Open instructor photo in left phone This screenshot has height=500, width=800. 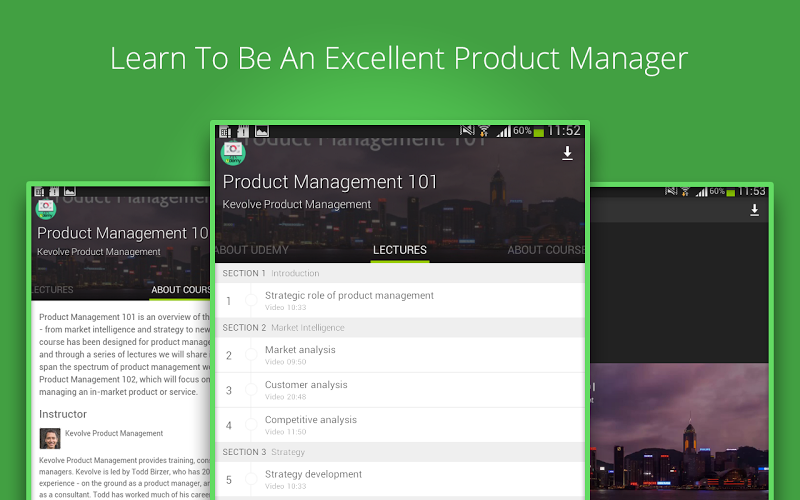pos(50,439)
